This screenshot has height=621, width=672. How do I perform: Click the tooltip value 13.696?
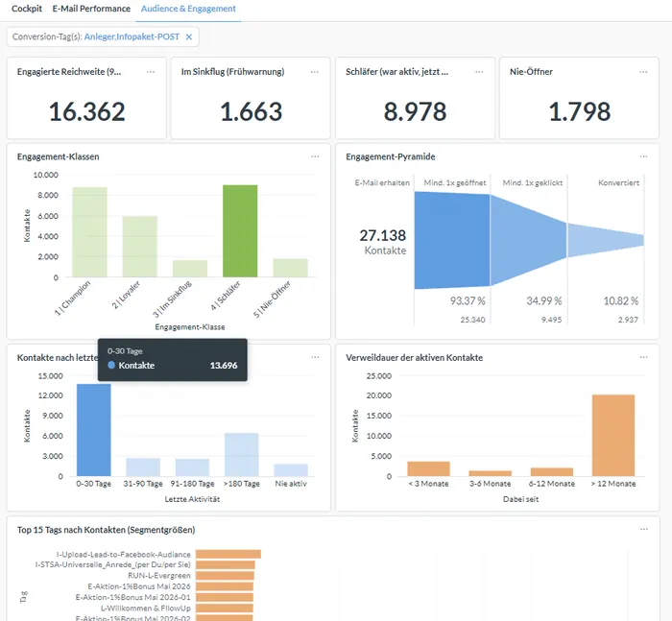(224, 366)
